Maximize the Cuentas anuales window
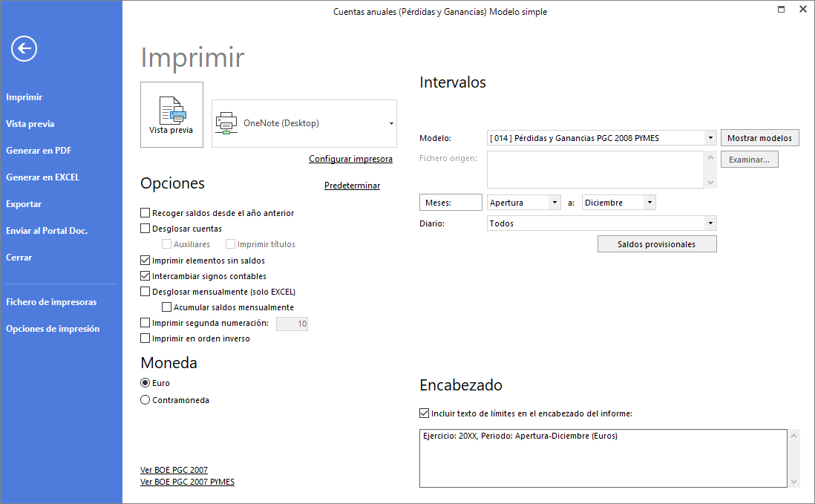The image size is (815, 504). point(781,10)
